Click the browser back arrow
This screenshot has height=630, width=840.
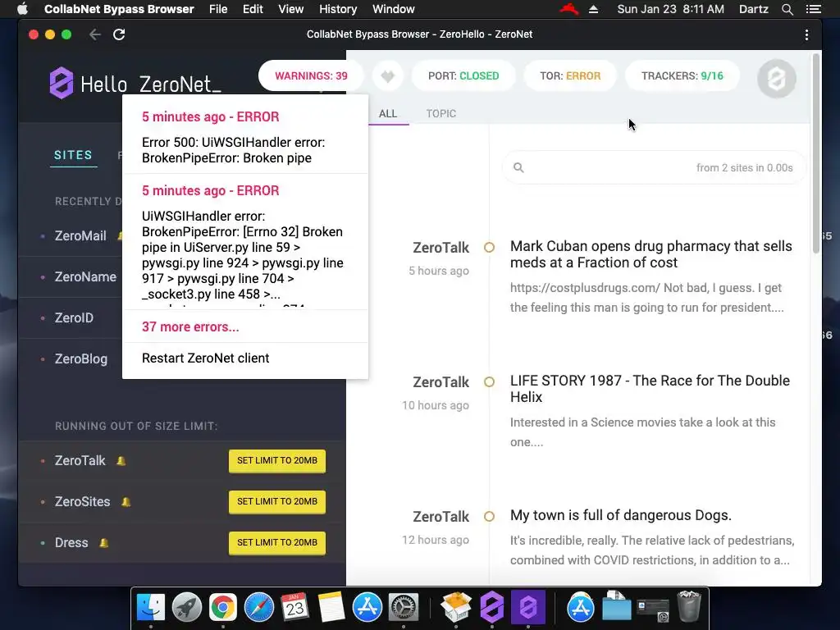click(x=95, y=34)
